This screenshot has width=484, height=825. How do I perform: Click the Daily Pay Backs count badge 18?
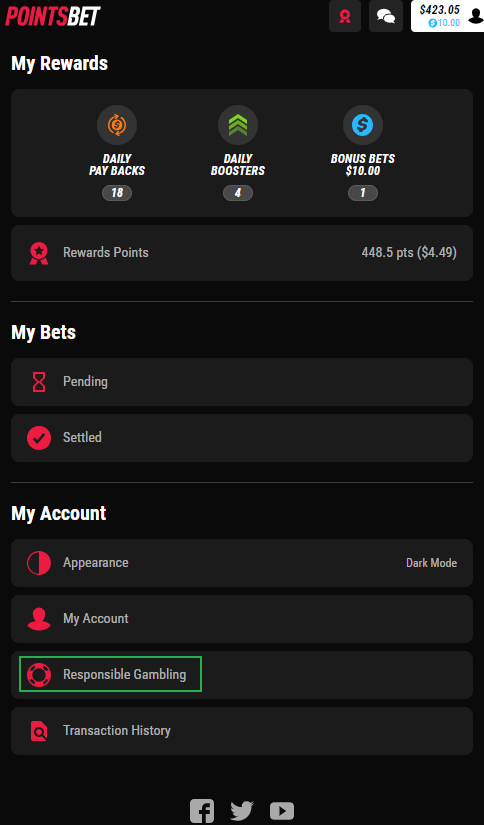[x=117, y=193]
